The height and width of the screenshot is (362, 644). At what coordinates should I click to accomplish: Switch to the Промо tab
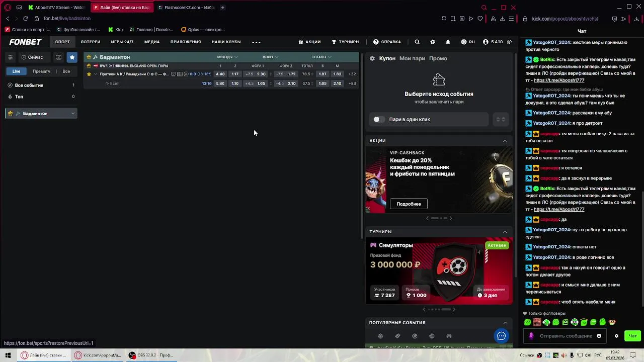tap(438, 58)
